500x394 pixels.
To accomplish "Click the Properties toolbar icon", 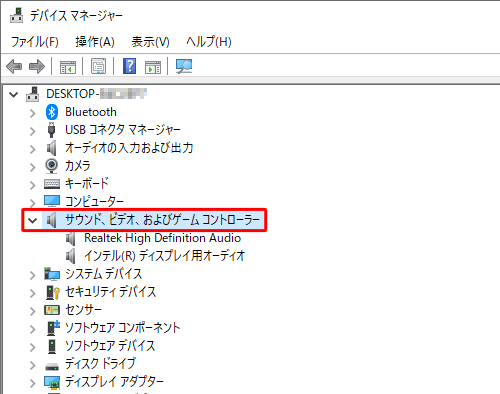I will tap(98, 66).
